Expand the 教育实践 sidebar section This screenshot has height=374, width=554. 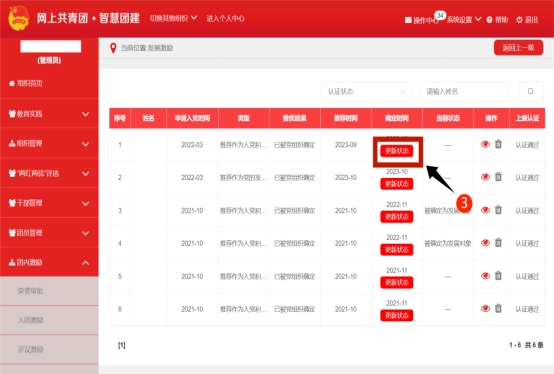pos(49,114)
